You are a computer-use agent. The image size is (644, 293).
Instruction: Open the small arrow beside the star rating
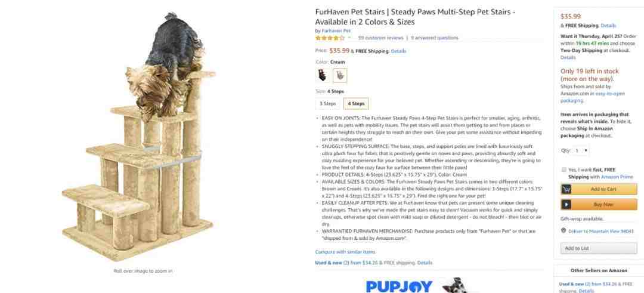coord(349,38)
